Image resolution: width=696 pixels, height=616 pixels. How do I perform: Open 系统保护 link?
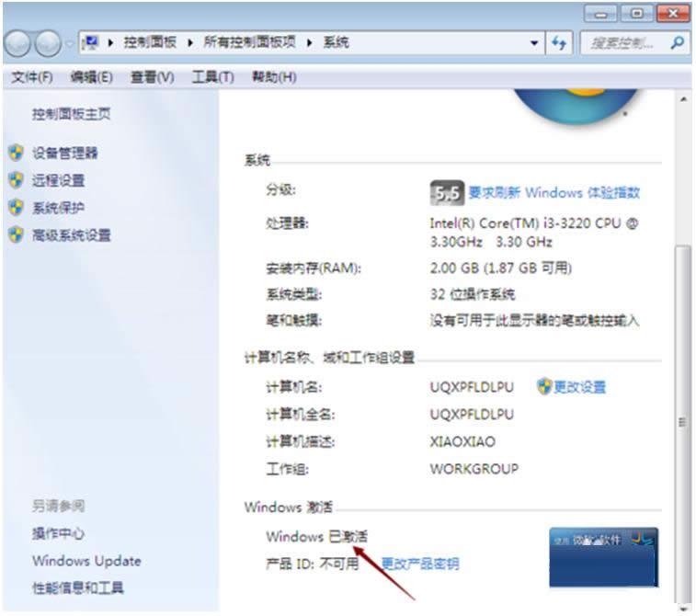(58, 207)
